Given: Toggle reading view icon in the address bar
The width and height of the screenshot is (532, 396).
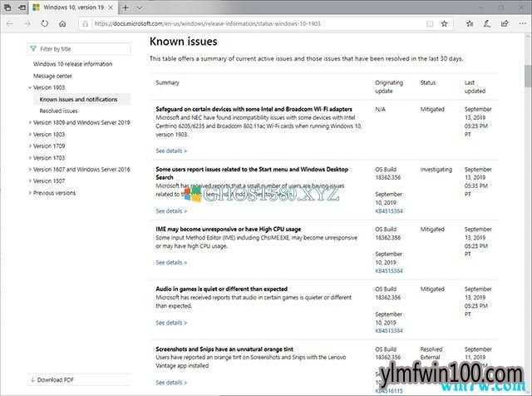Looking at the screenshot, I should click(x=430, y=24).
